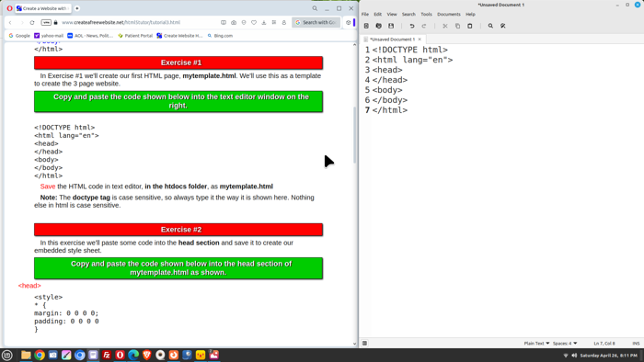The image size is (644, 362).
Task: Click the Paste clipboard icon
Action: coord(470,26)
